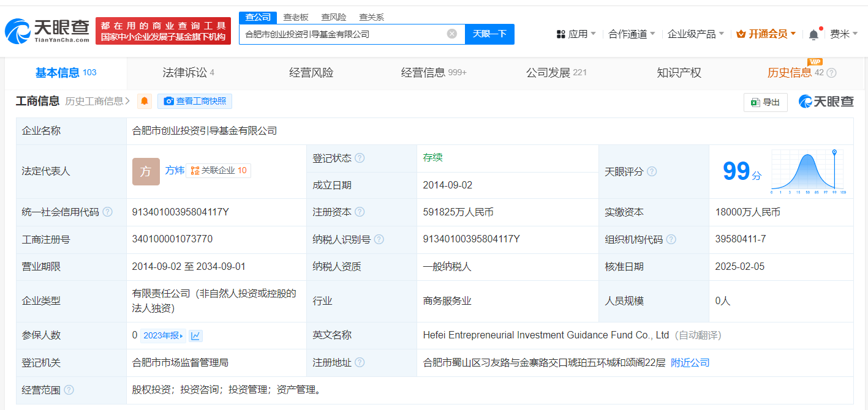Open legal representative 方炜 link
The image size is (868, 410).
[175, 170]
